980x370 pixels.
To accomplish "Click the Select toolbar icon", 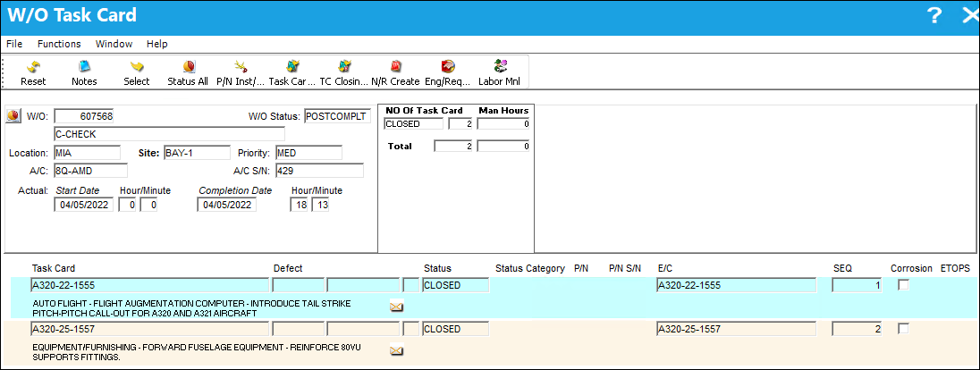I will click(136, 66).
